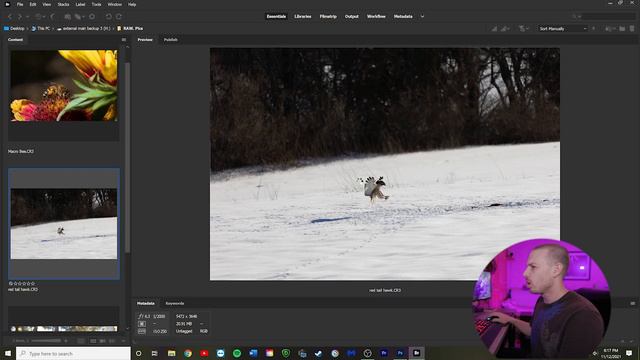The height and width of the screenshot is (360, 640).
Task: Switch to the Workflow workspace
Action: (x=376, y=17)
